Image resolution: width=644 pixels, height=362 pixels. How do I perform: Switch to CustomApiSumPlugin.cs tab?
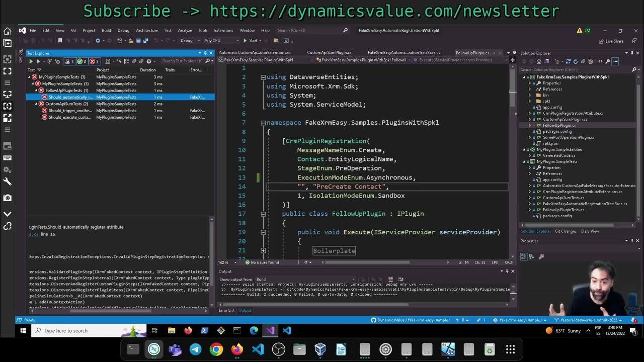pos(329,53)
